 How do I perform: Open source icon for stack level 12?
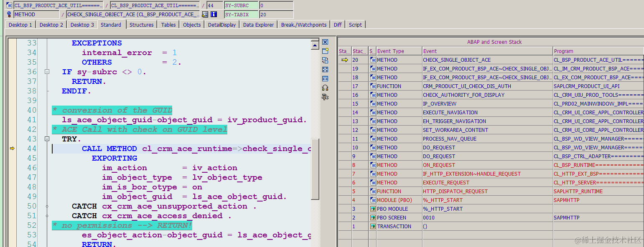(x=373, y=130)
